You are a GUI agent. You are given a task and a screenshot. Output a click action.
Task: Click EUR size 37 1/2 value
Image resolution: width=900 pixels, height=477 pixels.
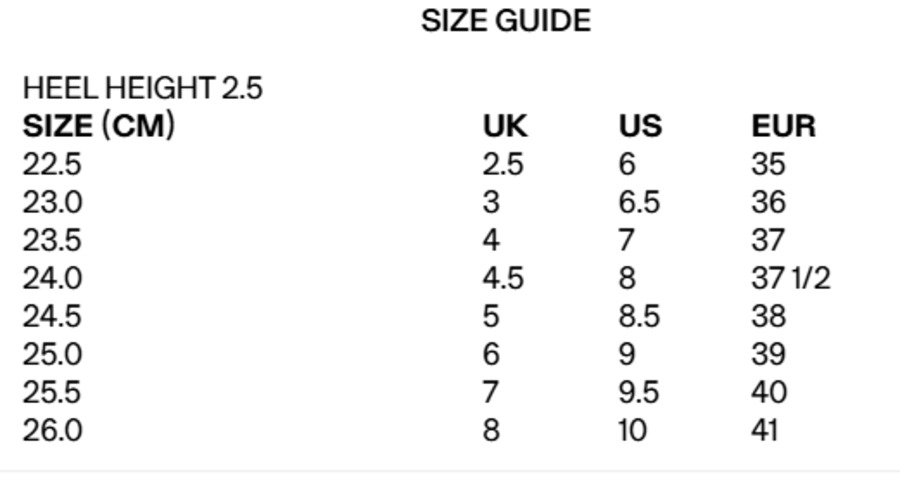click(x=790, y=278)
